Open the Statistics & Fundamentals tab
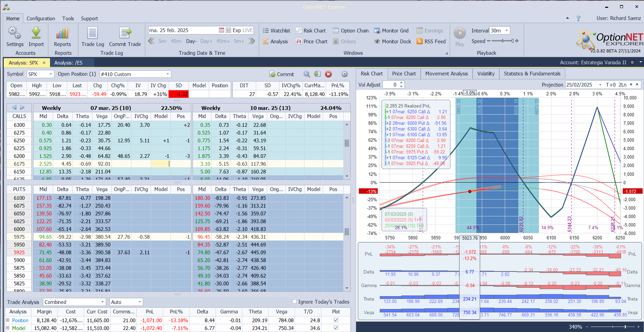This screenshot has width=644, height=332. click(532, 74)
